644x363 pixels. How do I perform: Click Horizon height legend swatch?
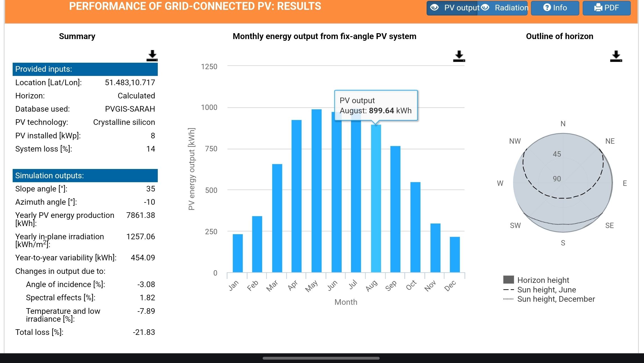click(508, 280)
